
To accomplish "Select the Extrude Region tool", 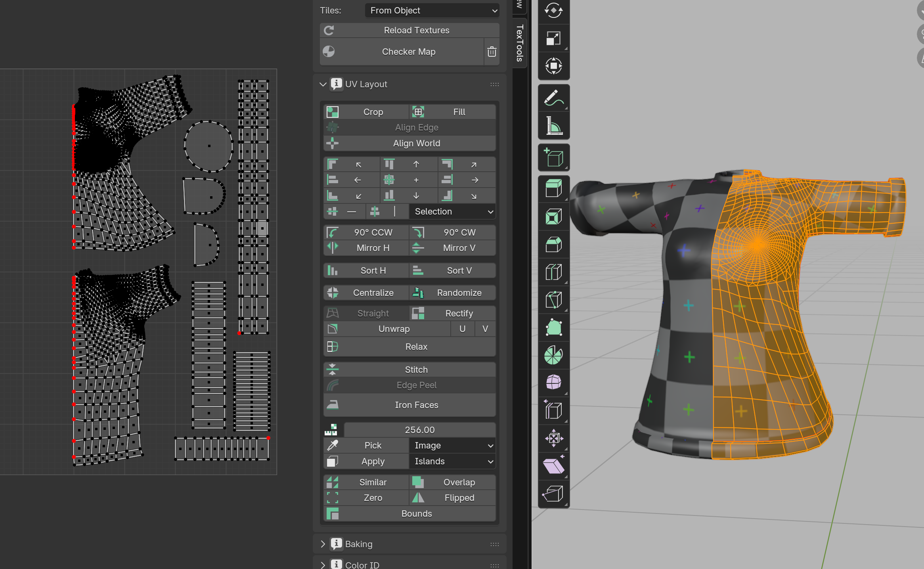I will (553, 189).
